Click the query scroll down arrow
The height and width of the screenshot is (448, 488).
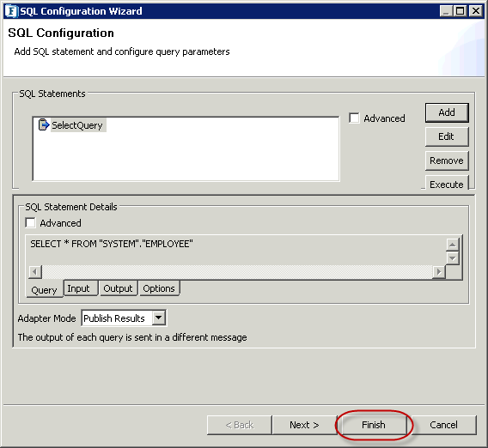(452, 258)
